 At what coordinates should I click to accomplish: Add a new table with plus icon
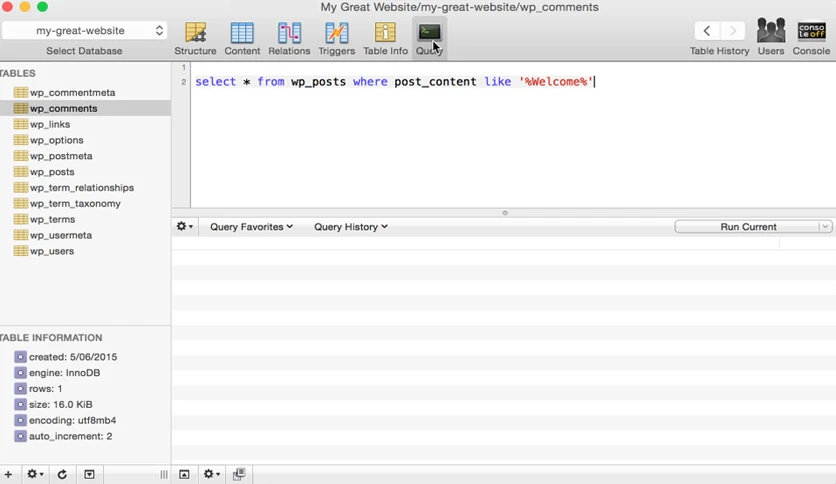(9, 474)
